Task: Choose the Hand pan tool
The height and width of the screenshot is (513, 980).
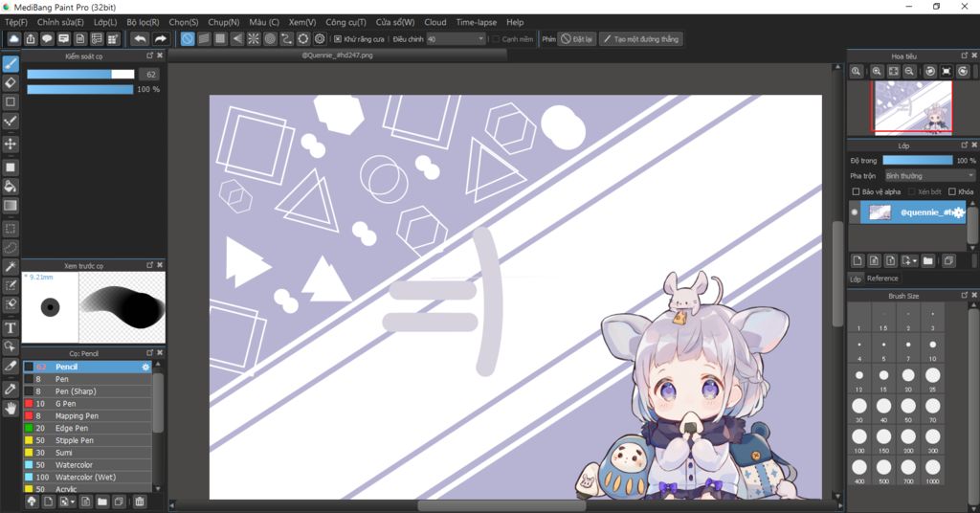Action: click(x=11, y=409)
